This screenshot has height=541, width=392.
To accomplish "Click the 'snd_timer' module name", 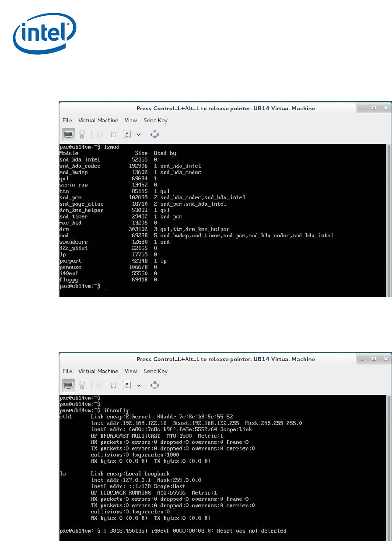I will [73, 217].
